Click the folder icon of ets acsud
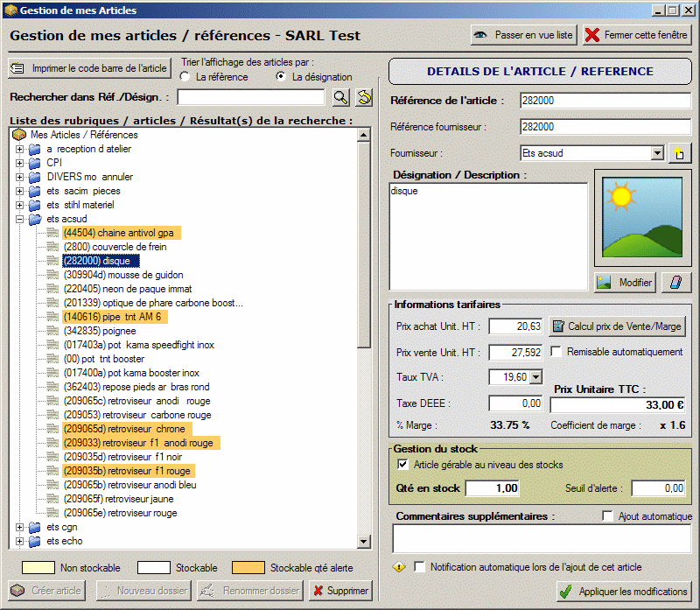This screenshot has height=610, width=700. (35, 219)
